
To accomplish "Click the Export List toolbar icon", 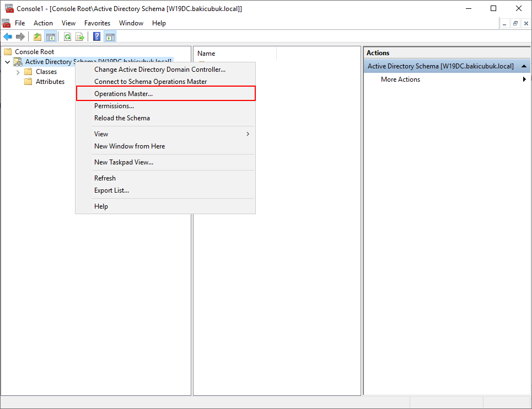I will click(x=80, y=36).
